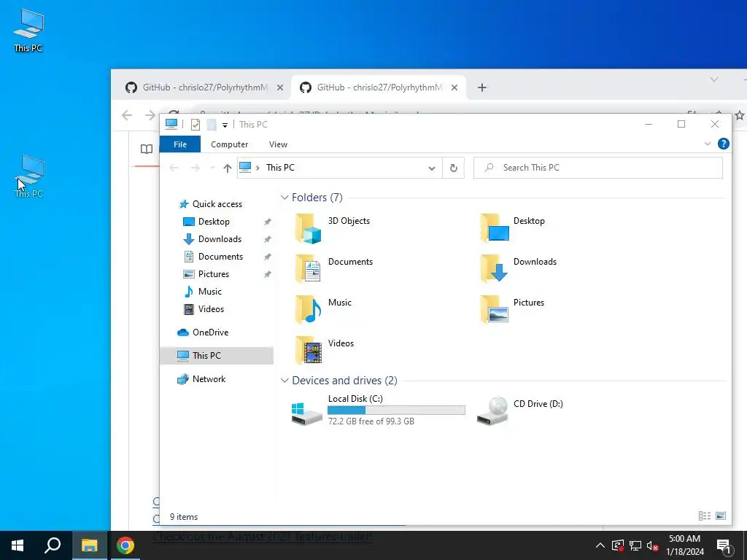
Task: Expand the address bar history dropdown
Action: [432, 168]
